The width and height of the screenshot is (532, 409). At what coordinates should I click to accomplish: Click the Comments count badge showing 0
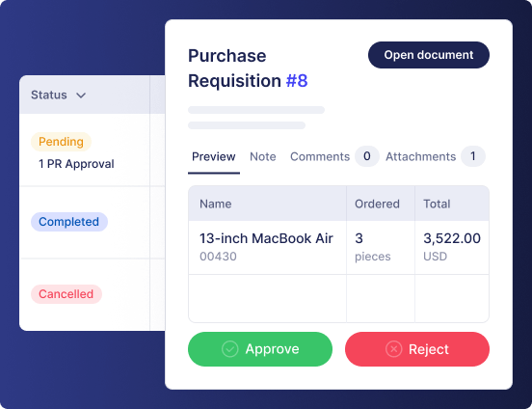tap(367, 156)
